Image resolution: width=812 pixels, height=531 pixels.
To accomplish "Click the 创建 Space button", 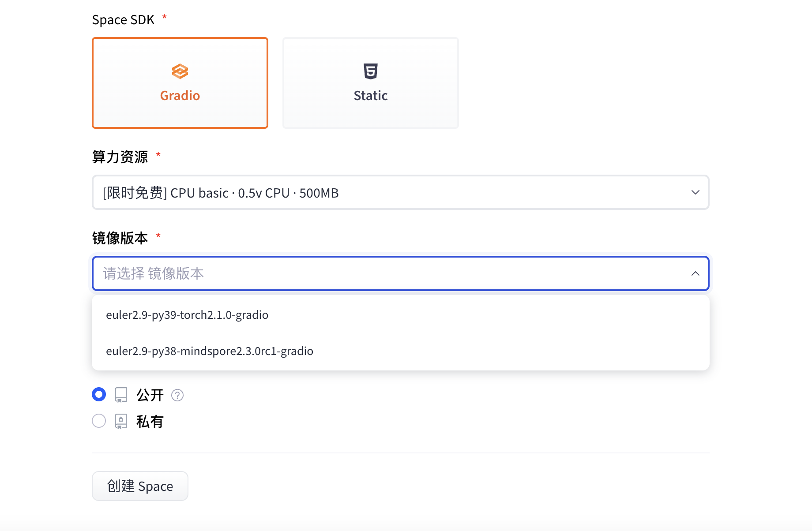I will point(140,486).
